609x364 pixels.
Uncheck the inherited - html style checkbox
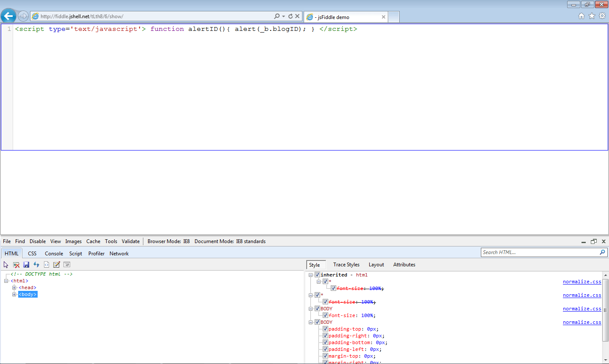(x=317, y=275)
